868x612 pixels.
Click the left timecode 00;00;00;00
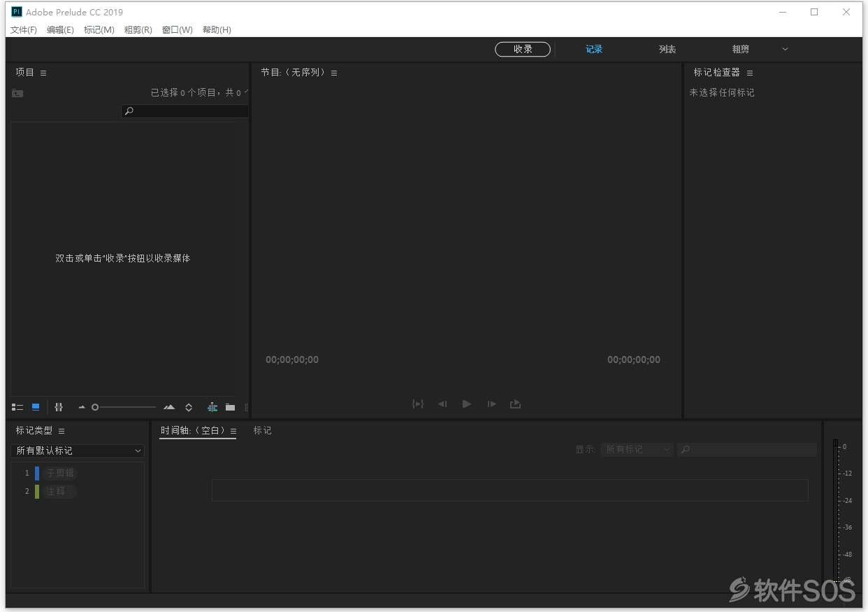coord(292,360)
